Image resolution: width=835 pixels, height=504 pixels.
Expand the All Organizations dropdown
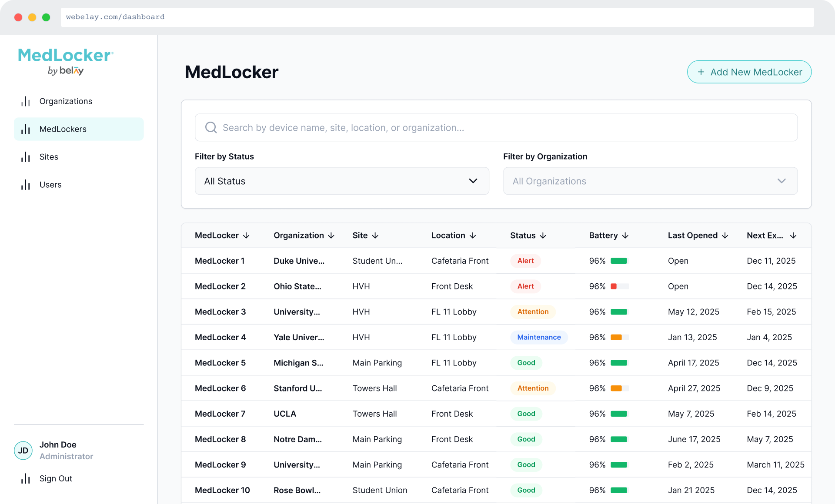coord(650,181)
